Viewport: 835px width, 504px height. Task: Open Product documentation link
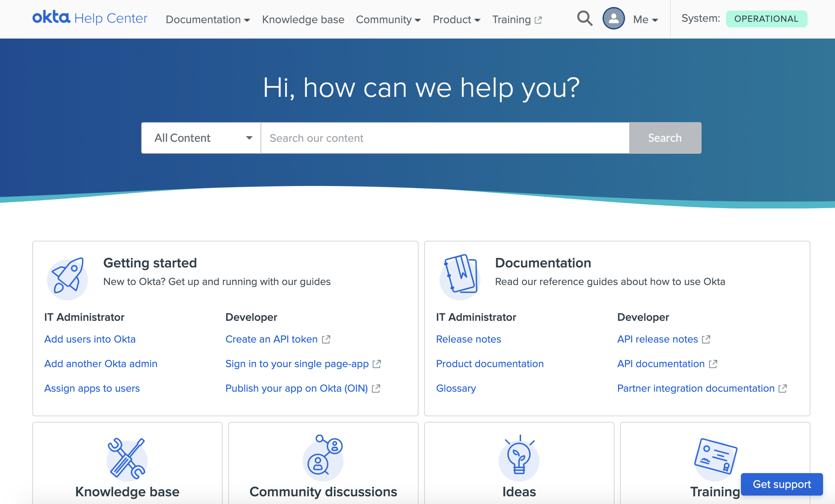click(490, 364)
